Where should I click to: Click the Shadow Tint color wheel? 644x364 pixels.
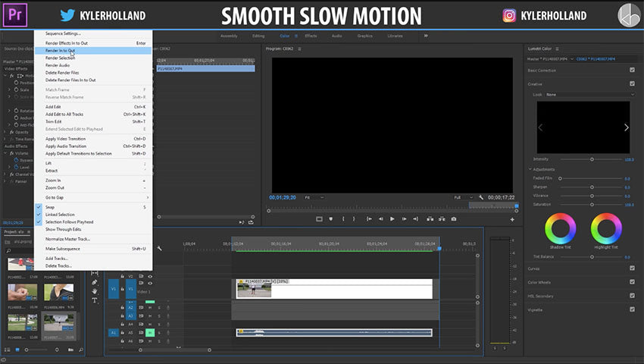560,228
